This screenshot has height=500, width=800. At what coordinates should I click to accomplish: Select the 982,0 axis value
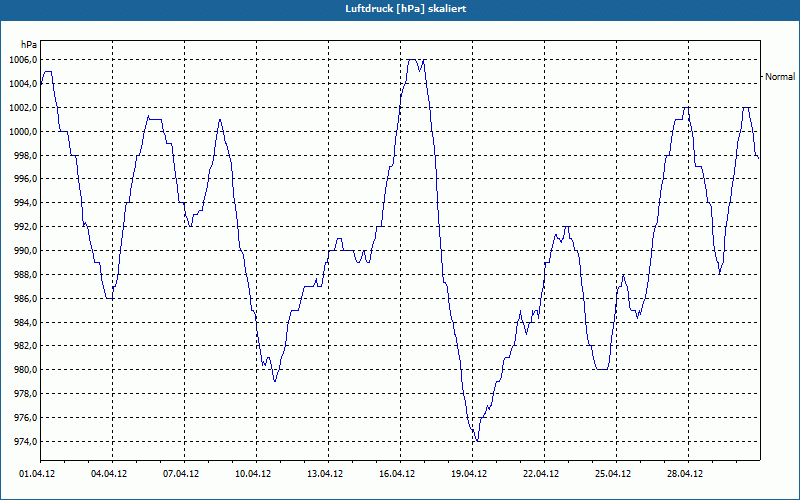[x=25, y=346]
